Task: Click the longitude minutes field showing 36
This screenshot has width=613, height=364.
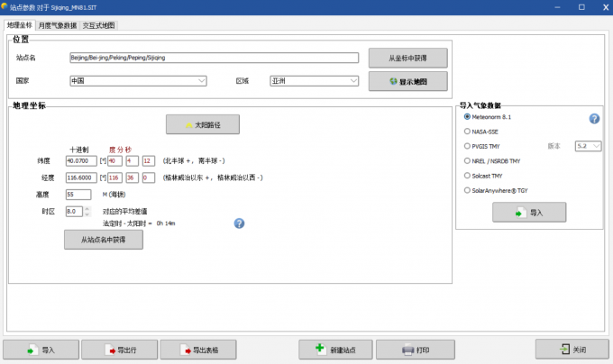Action: pyautogui.click(x=133, y=177)
